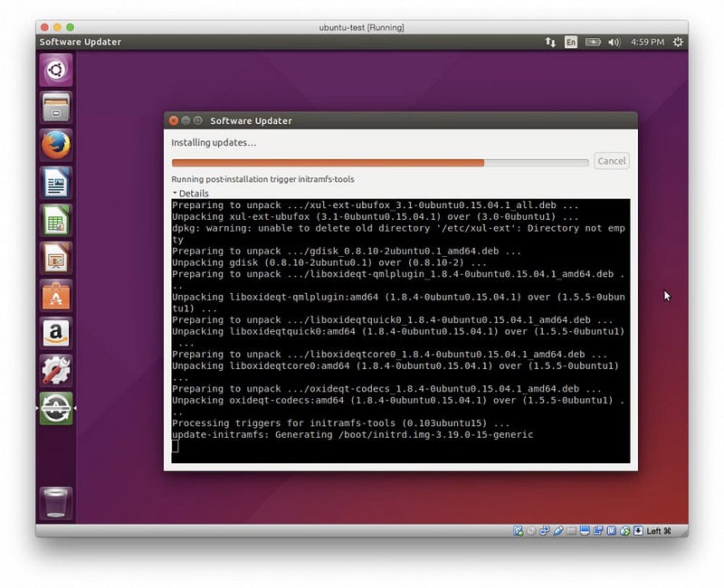The height and width of the screenshot is (588, 724).
Task: Click 'Unpacking liboxideqtcore0:amd64' terminal line
Action: click(x=395, y=372)
